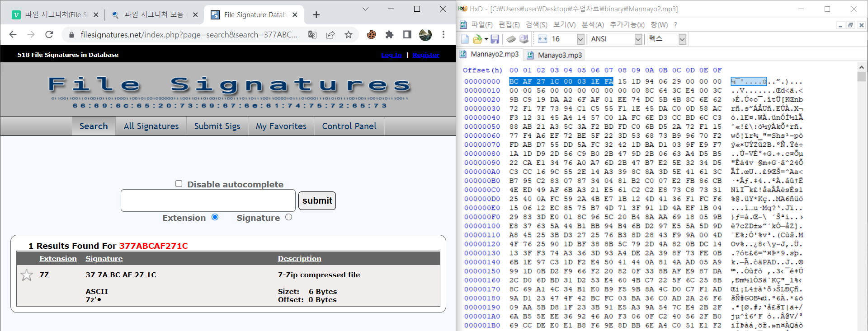The width and height of the screenshot is (868, 331).
Task: Select the '파일 시그니처 모음' browser tab
Action: pyautogui.click(x=155, y=14)
